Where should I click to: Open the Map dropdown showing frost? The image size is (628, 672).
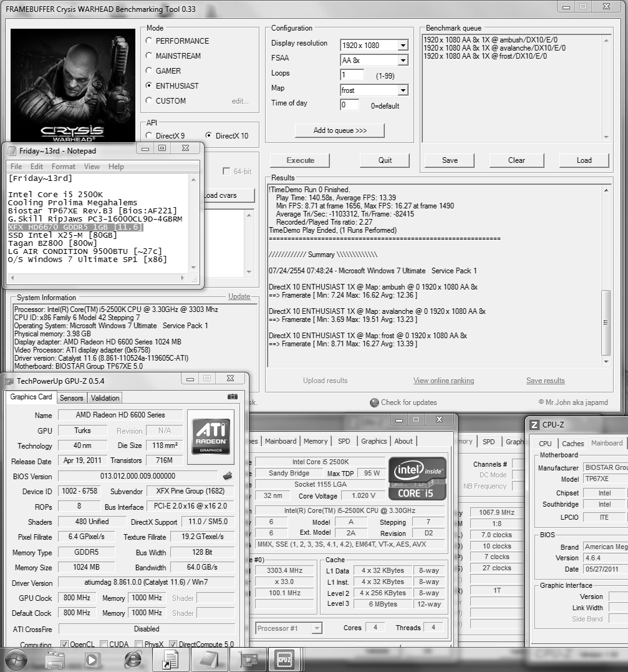(403, 90)
